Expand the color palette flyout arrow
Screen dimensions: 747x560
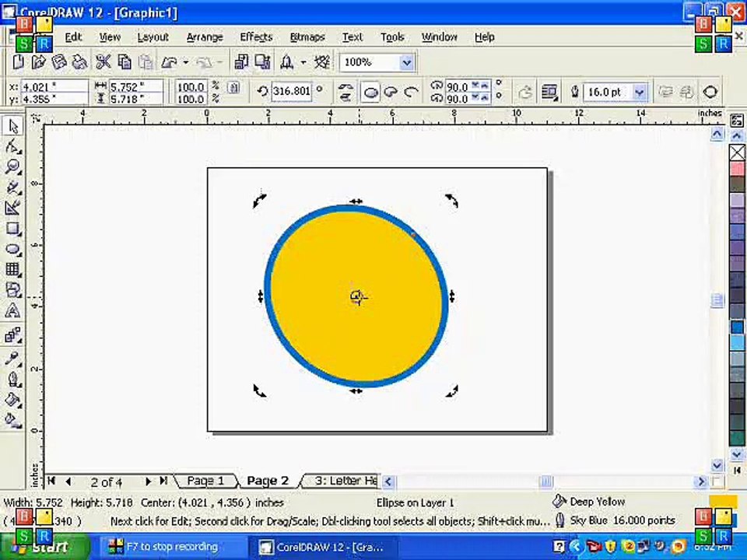pyautogui.click(x=737, y=471)
